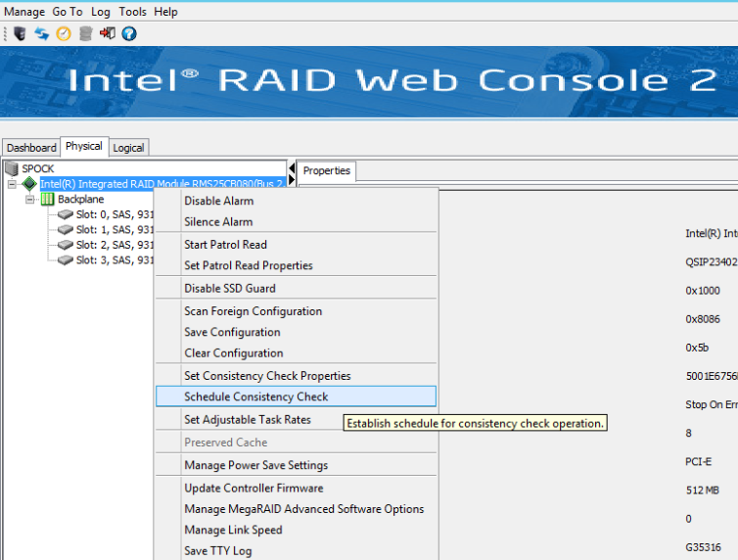Select the Properties tab
Image resolution: width=738 pixels, height=560 pixels.
tap(327, 170)
